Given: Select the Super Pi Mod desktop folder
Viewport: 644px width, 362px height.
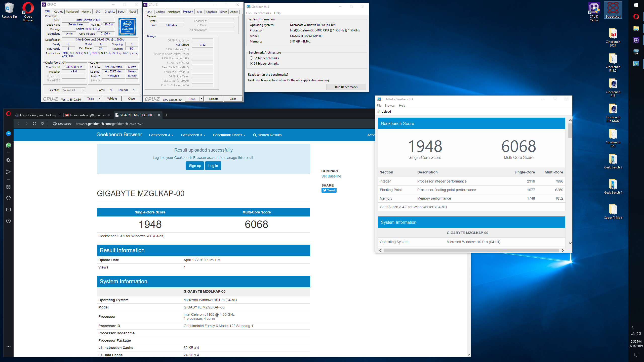Looking at the screenshot, I should [x=613, y=211].
